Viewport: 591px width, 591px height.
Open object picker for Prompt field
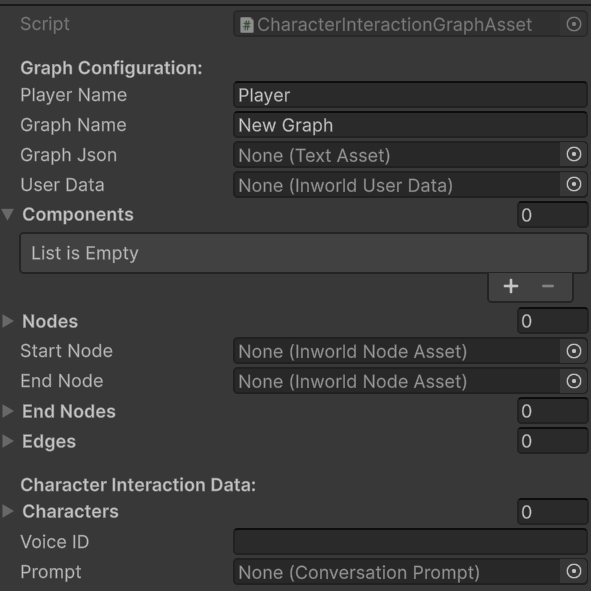point(574,571)
